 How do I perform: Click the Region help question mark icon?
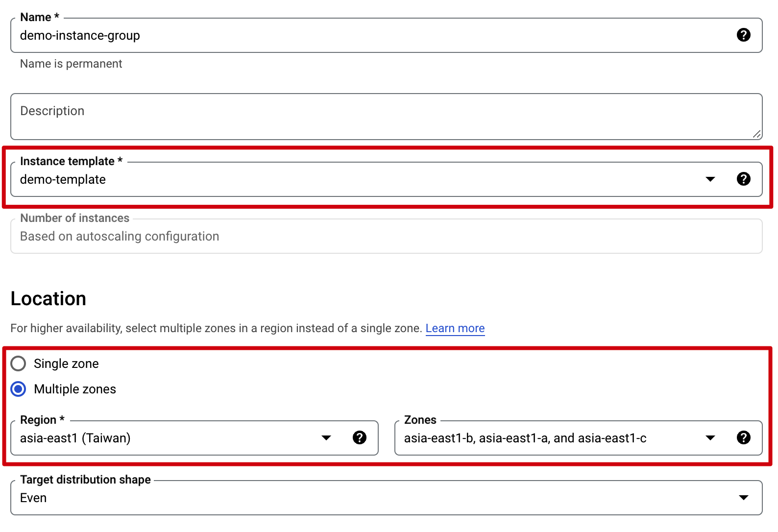click(359, 437)
